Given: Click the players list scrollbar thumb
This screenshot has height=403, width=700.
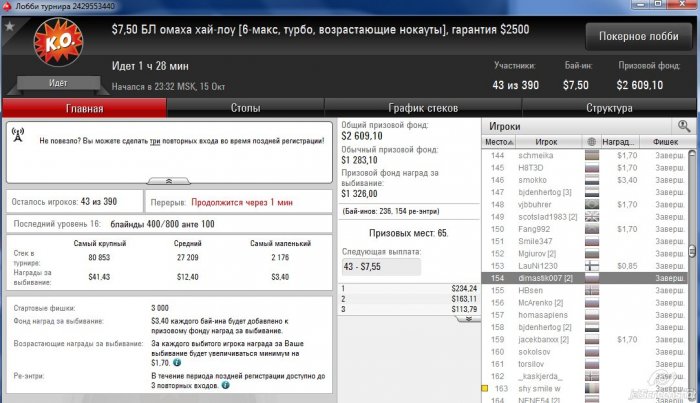Looking at the screenshot, I should [692, 251].
